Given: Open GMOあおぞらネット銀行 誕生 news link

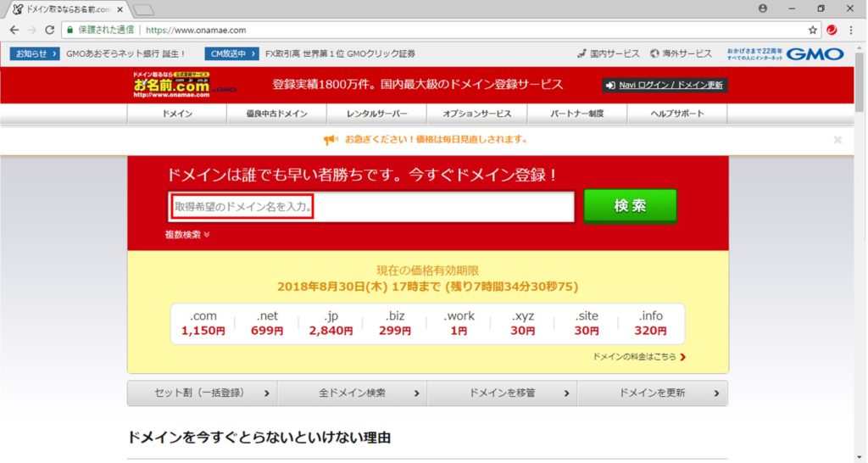Looking at the screenshot, I should pyautogui.click(x=125, y=53).
